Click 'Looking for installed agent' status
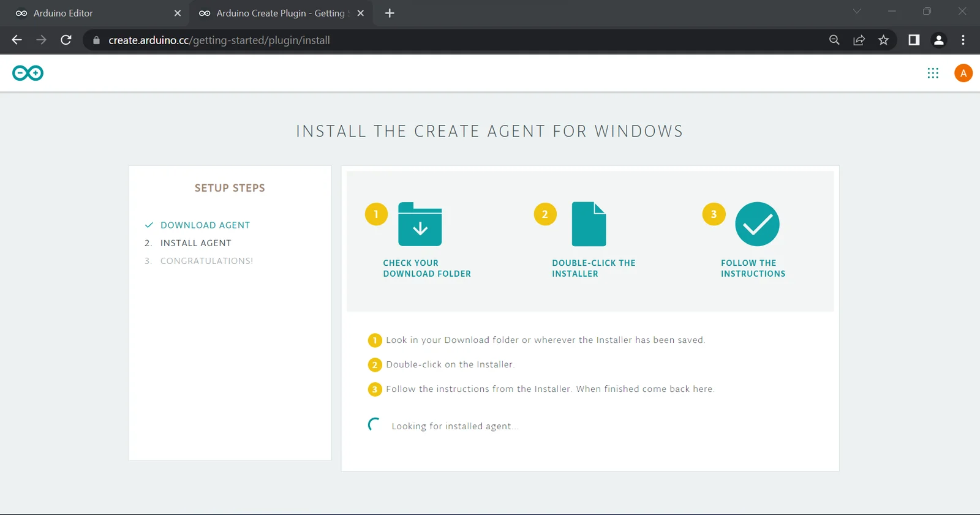The image size is (980, 515). coord(454,426)
